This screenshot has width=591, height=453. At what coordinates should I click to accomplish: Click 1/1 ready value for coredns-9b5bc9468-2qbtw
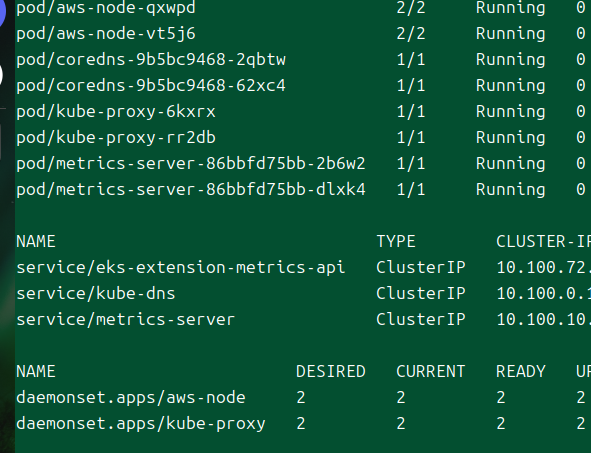pyautogui.click(x=411, y=60)
